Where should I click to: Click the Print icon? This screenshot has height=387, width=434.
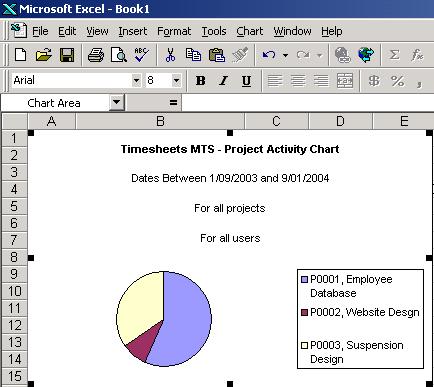point(96,55)
